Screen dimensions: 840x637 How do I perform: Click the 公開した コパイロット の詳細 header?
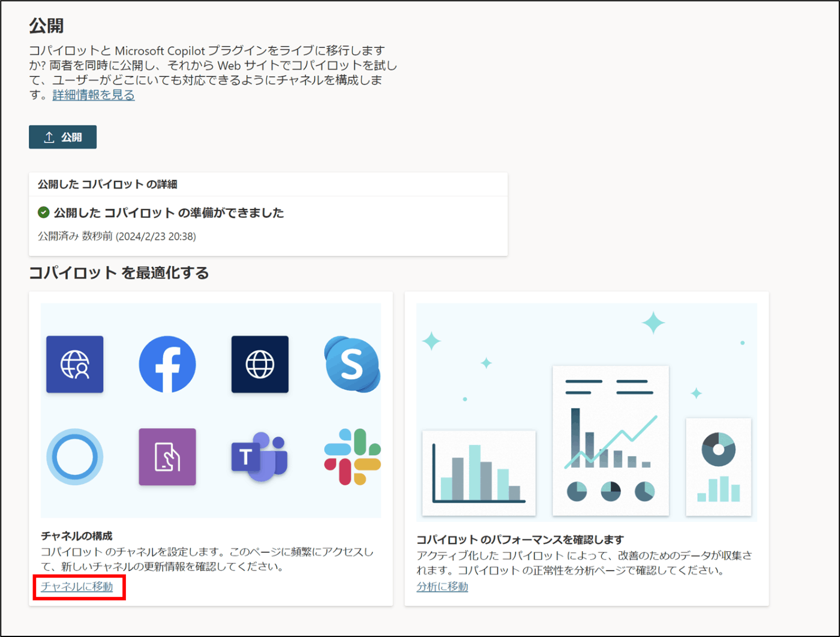click(x=107, y=184)
